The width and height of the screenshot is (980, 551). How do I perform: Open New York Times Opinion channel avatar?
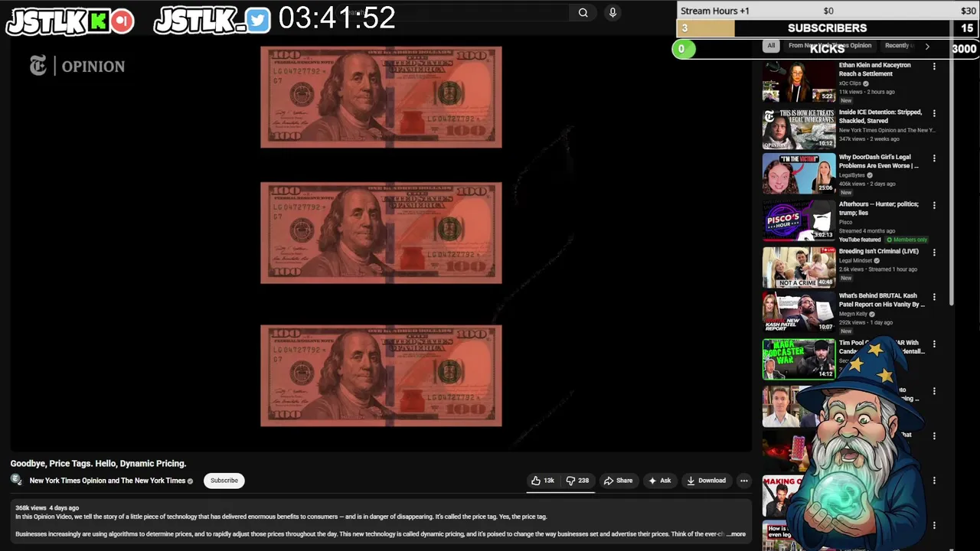[16, 480]
